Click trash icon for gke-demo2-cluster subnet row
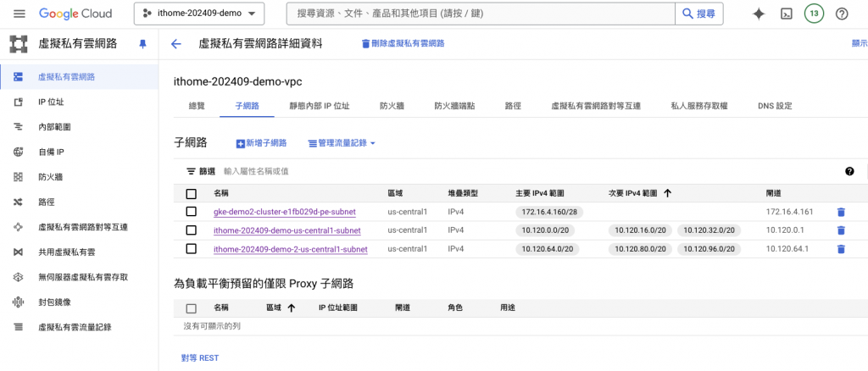The image size is (868, 371). pyautogui.click(x=841, y=212)
